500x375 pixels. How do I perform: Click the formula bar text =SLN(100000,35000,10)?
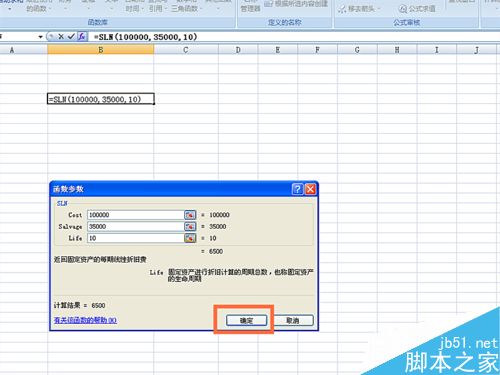145,37
